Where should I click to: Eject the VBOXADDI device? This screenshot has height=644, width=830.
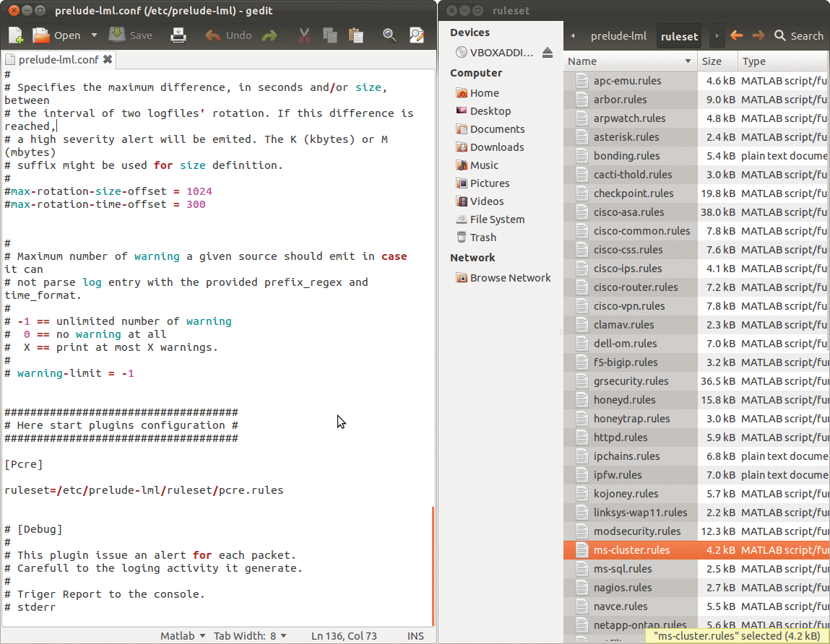tap(548, 53)
